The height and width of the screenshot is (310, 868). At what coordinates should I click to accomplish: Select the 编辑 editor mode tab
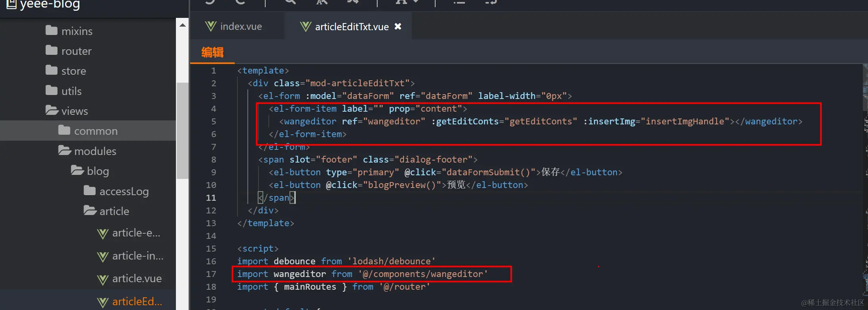[x=212, y=52]
